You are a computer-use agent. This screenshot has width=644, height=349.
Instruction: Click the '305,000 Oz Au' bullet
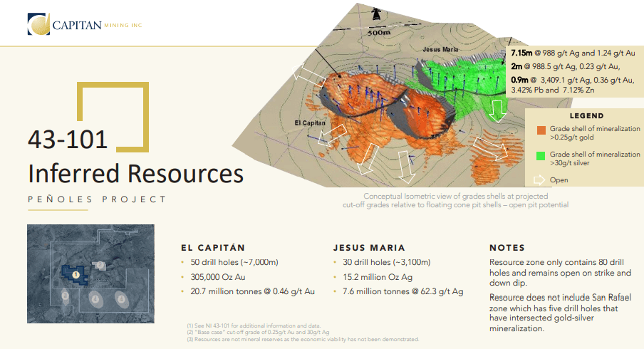coord(218,277)
